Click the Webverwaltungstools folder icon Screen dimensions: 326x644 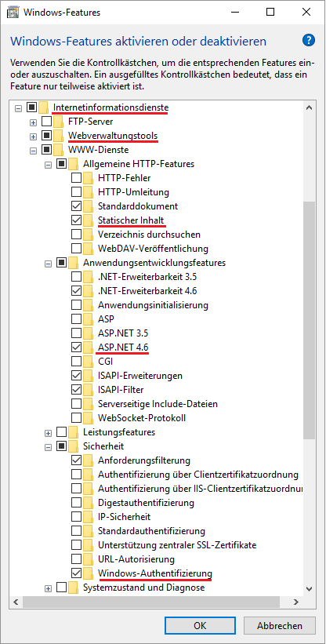point(59,136)
